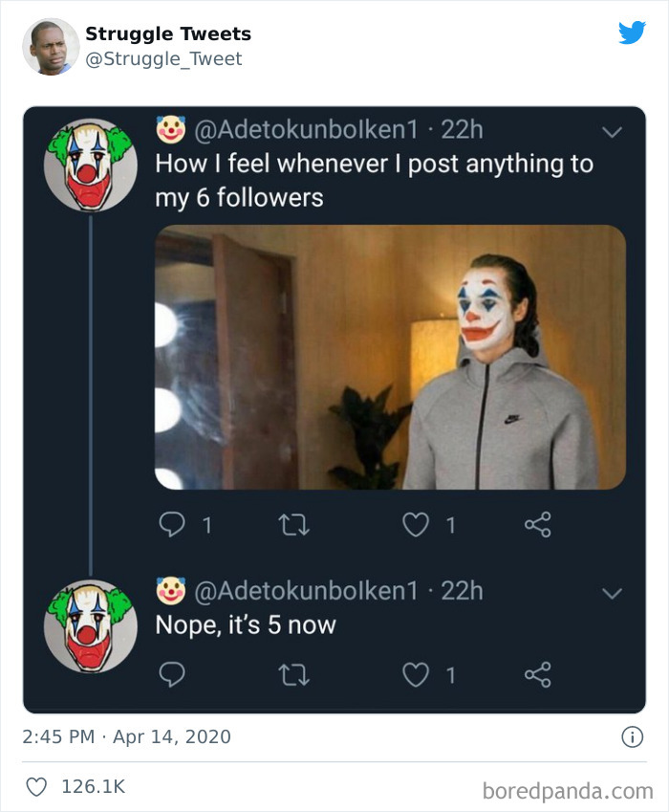Click the retweet icon on the 'Nope' tweet
The image size is (669, 812).
click(294, 674)
